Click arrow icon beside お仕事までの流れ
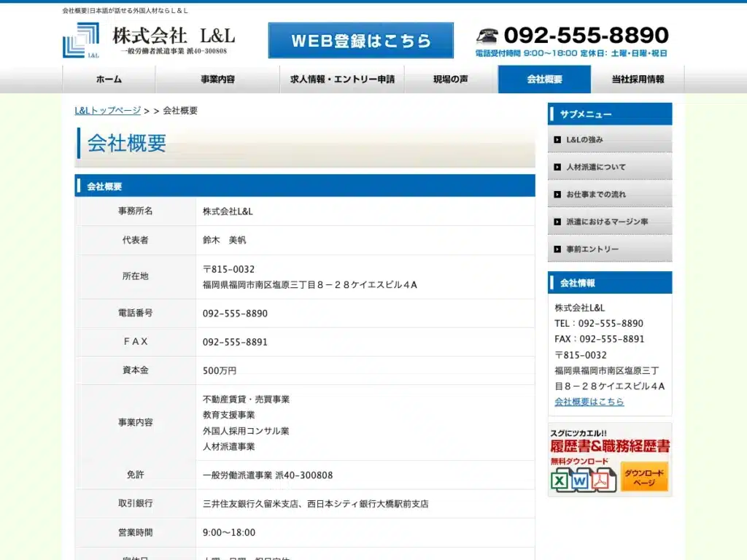Viewport: 747px width, 560px height. click(557, 194)
